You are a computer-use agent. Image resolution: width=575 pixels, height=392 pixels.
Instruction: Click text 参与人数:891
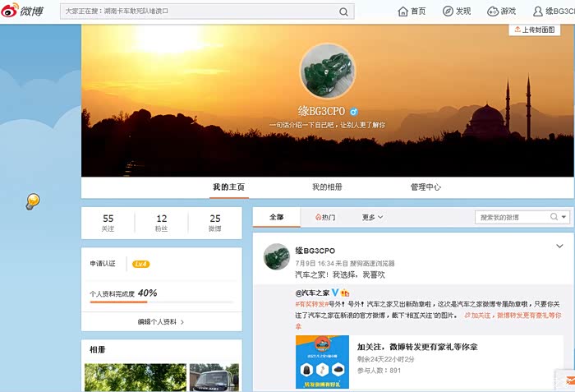pyautogui.click(x=379, y=371)
